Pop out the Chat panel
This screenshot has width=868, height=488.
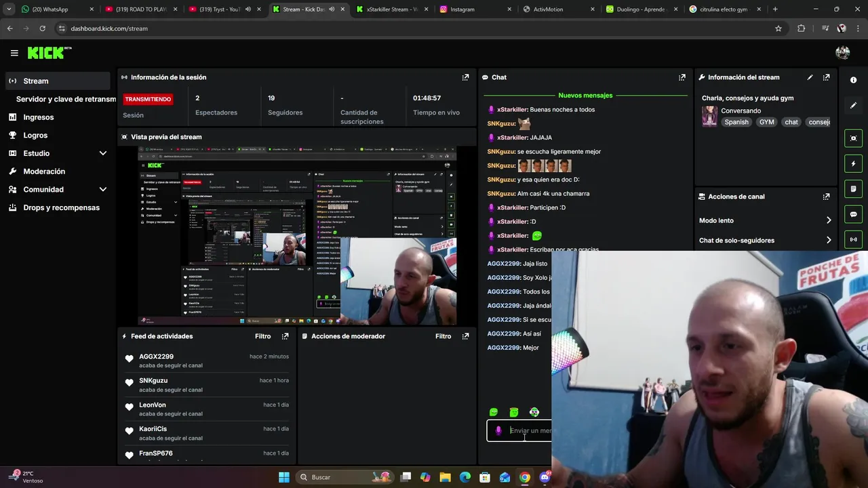pyautogui.click(x=682, y=77)
